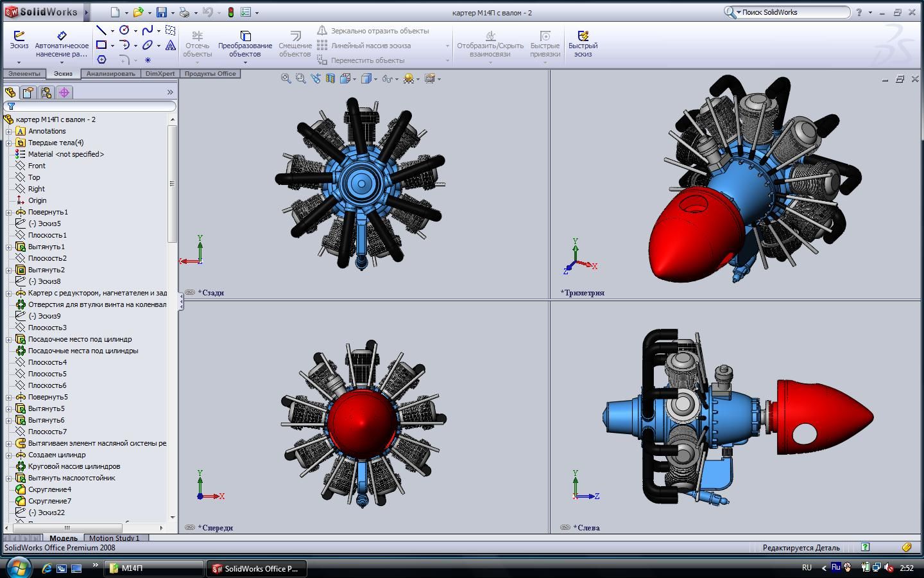Toggle the view link icon beside *Слева

click(x=565, y=527)
